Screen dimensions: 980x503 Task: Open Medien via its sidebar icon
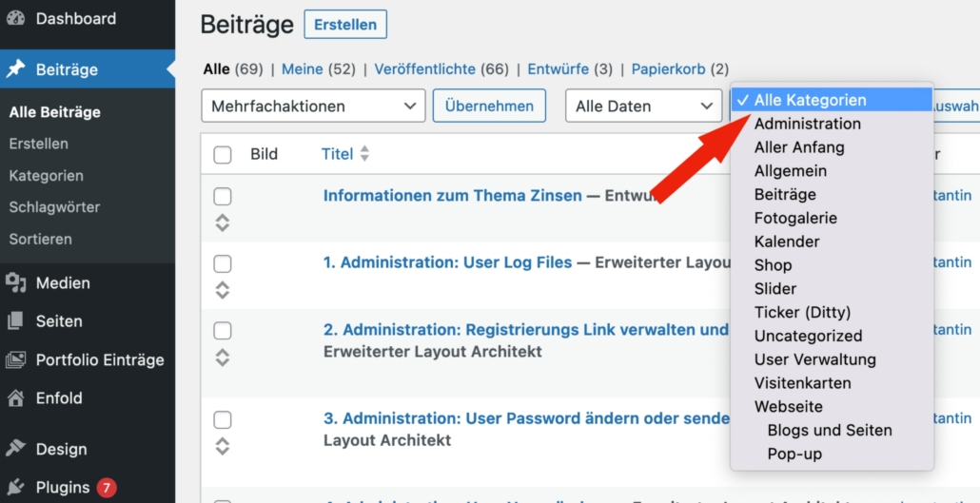tap(15, 282)
